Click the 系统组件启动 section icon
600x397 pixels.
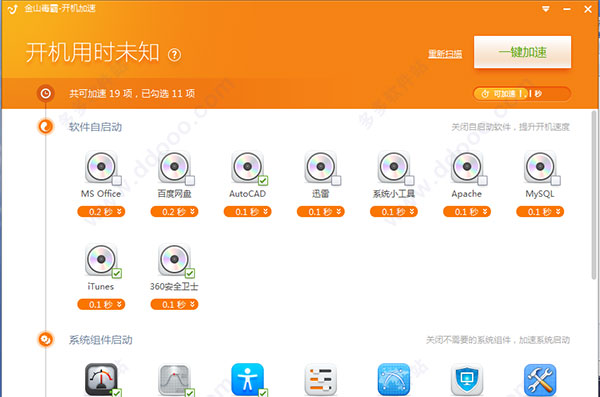(x=46, y=340)
